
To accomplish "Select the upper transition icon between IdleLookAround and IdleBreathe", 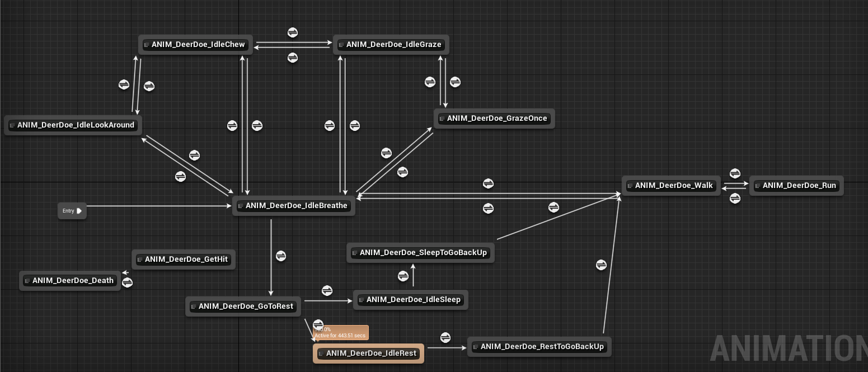I will tap(194, 155).
